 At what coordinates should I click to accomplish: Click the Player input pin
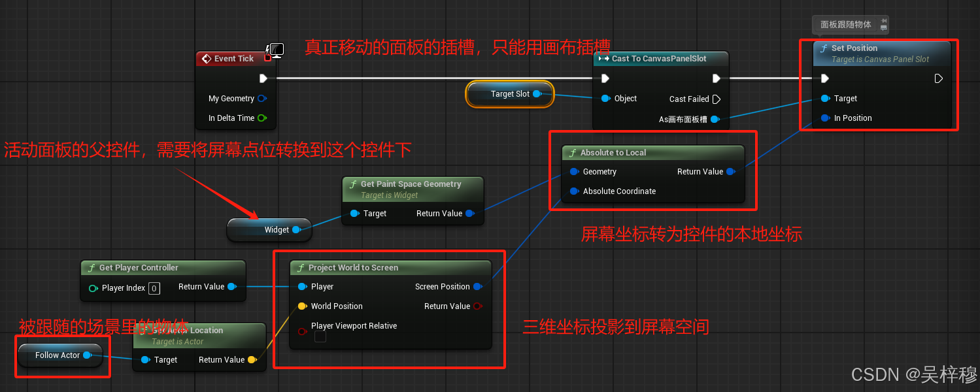pyautogui.click(x=303, y=287)
